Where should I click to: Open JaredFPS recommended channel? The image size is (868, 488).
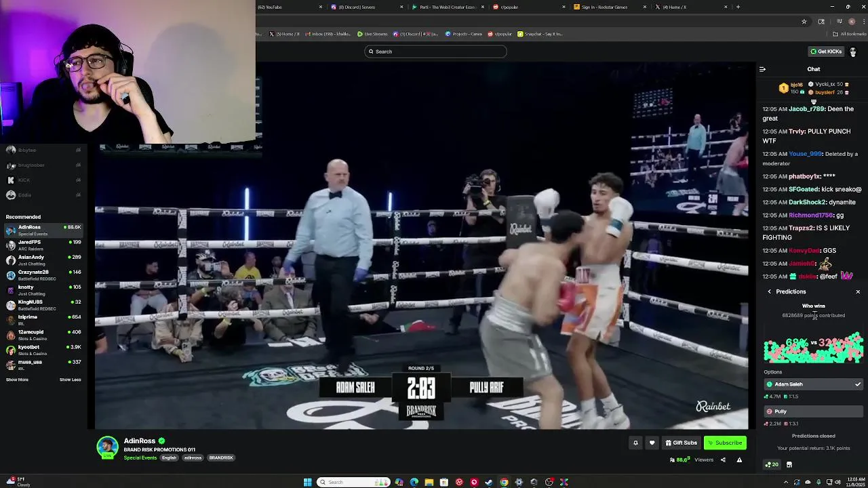click(x=43, y=245)
